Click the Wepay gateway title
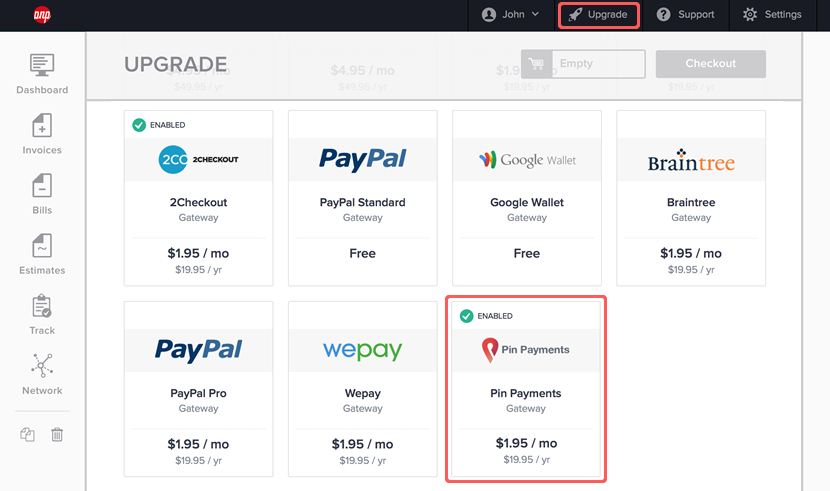Image resolution: width=830 pixels, height=491 pixels. (x=363, y=394)
